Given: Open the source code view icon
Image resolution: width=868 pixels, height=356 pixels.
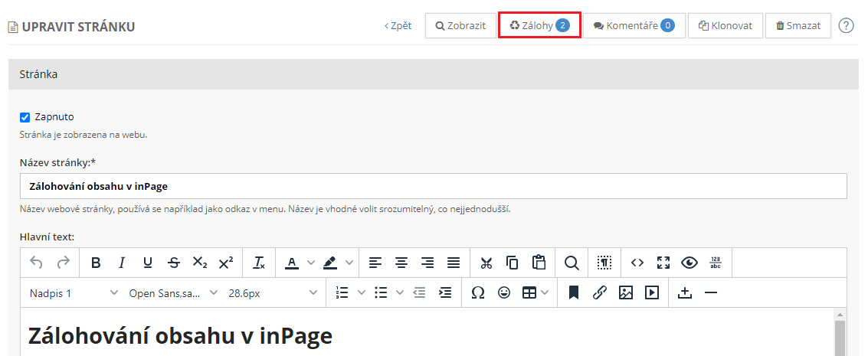Looking at the screenshot, I should pos(637,263).
